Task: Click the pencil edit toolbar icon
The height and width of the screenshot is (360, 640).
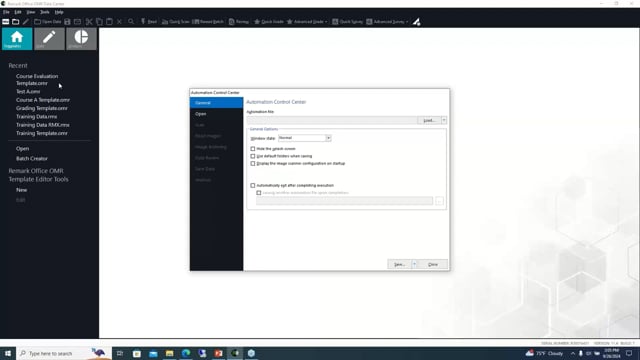Action: [26, 22]
